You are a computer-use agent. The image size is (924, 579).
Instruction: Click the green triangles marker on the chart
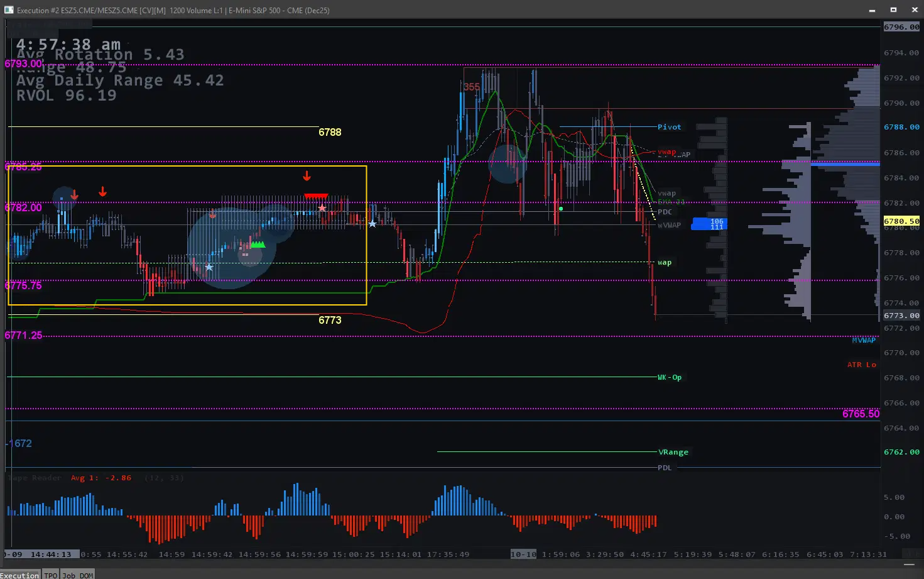click(x=258, y=244)
